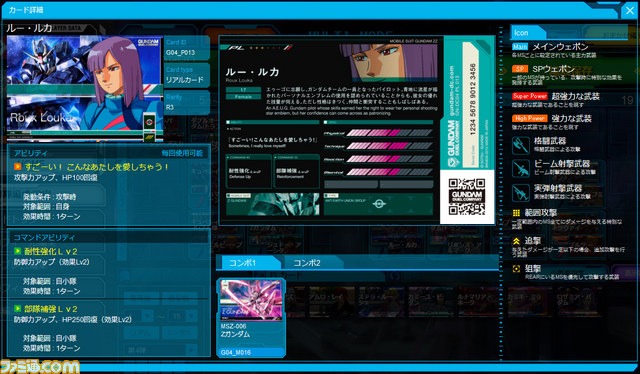The image size is (640, 374).
Task: Switch to the コンボ2 tab
Action: pos(307,263)
